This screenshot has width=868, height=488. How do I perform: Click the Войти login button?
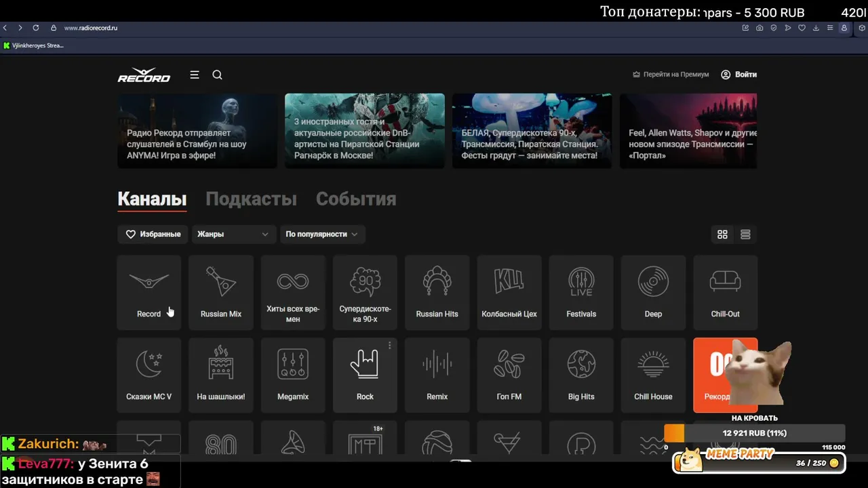tap(738, 75)
